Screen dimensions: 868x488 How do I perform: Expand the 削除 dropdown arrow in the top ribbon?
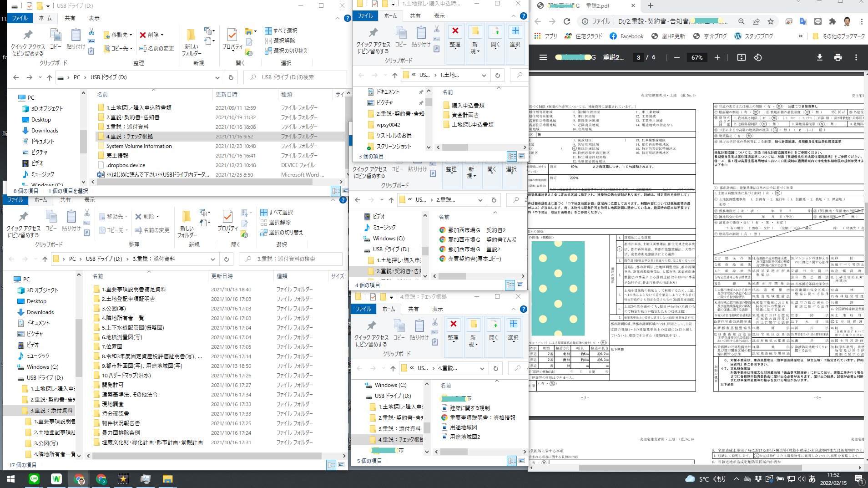pos(162,35)
